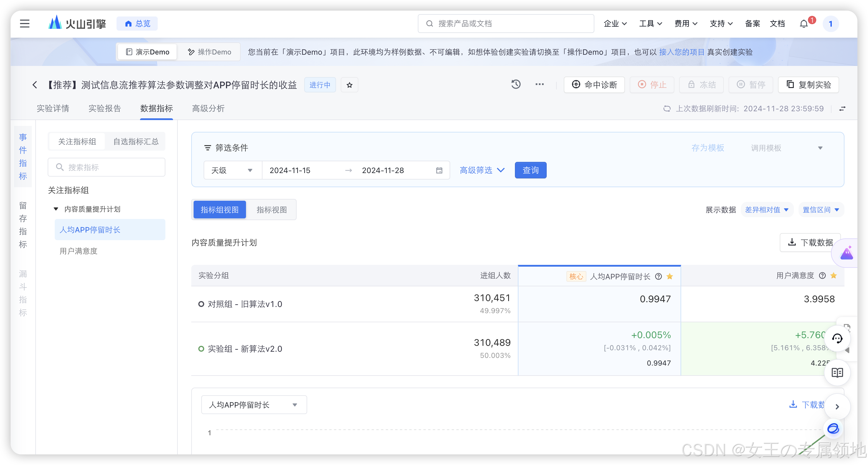Image resolution: width=868 pixels, height=465 pixels.
Task: Click help icon next to 人均APP停留时长 header
Action: (659, 277)
